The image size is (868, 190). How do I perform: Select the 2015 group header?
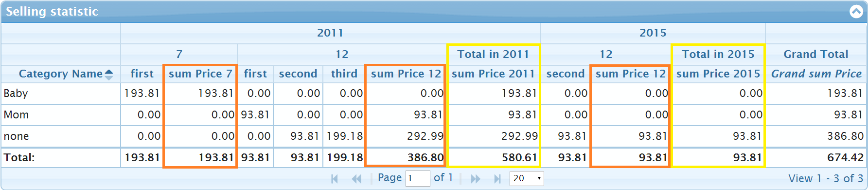653,33
